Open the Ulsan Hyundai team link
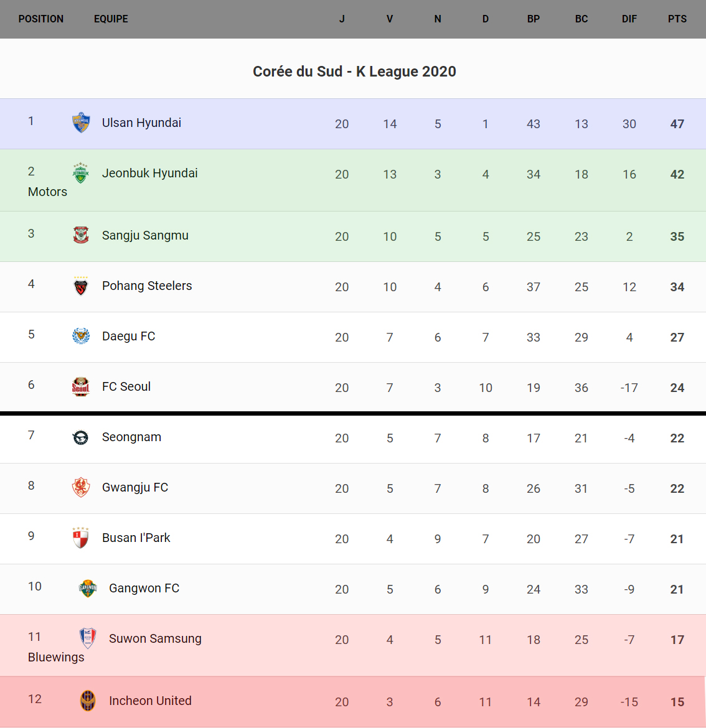Screen dimensions: 706x728 (x=141, y=123)
